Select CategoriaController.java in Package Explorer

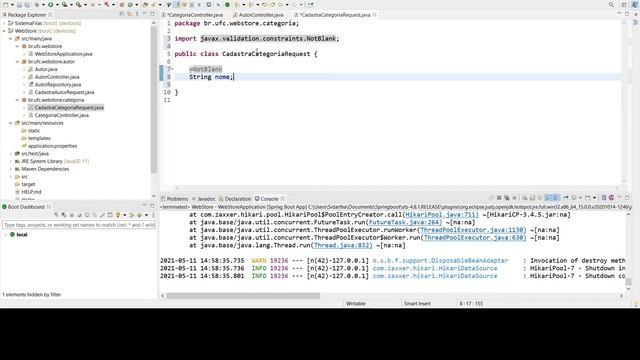coord(62,115)
